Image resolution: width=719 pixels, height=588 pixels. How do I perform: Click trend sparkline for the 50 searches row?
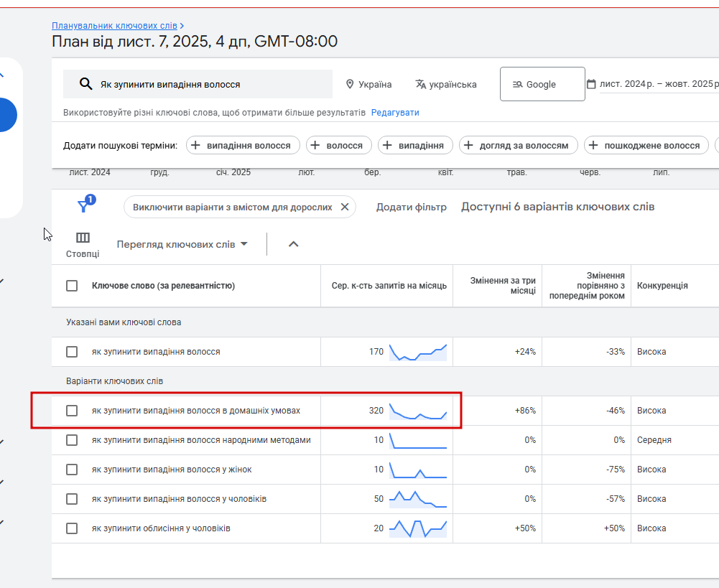coord(418,499)
